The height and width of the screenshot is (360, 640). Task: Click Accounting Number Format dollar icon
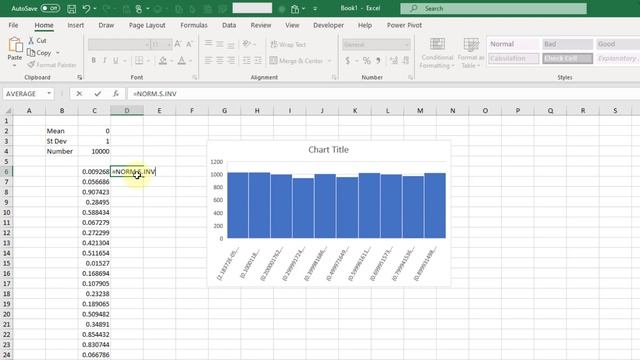click(x=347, y=60)
